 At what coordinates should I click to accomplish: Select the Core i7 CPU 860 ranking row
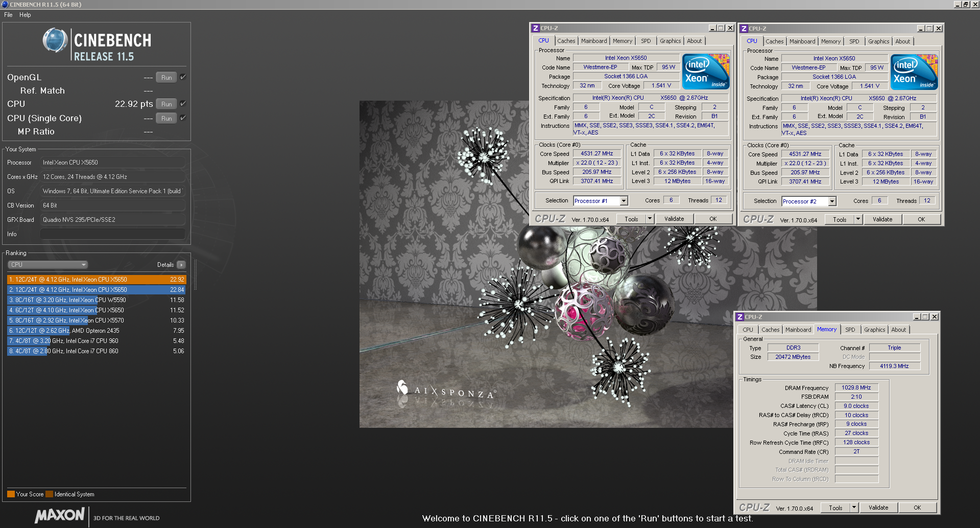coord(97,351)
